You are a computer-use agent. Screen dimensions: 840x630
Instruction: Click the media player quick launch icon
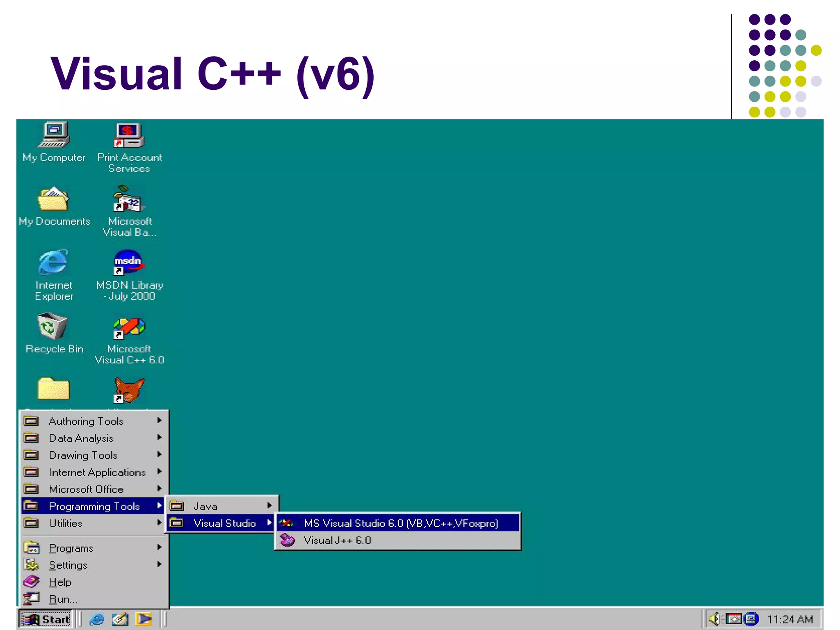coord(144,619)
